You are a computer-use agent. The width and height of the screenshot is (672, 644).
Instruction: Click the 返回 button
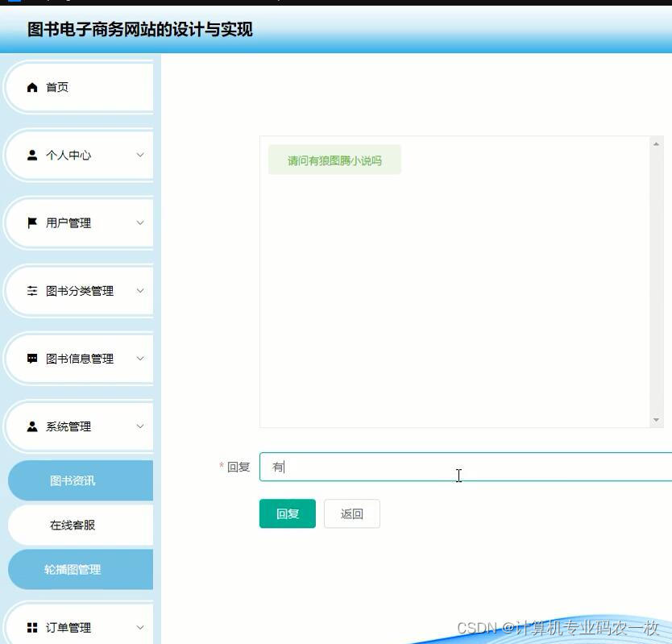(x=352, y=513)
